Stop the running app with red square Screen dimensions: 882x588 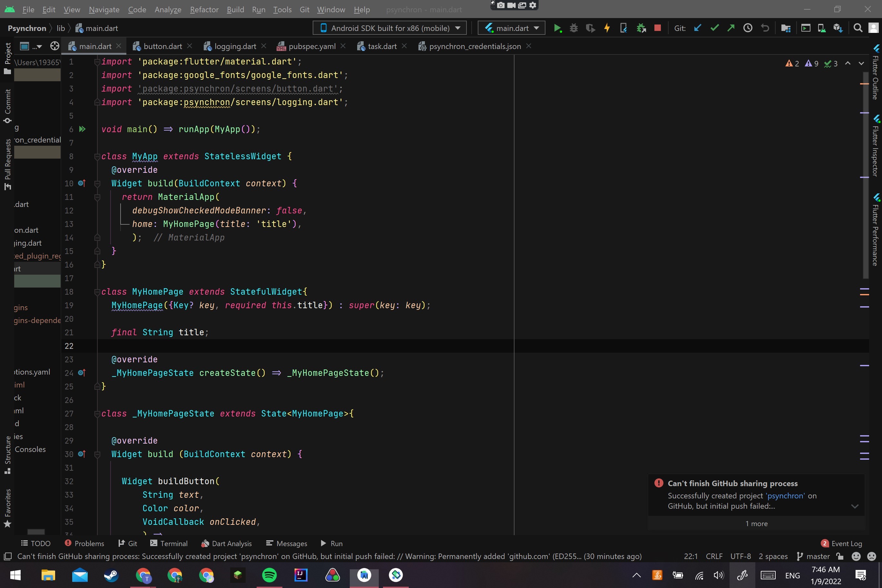pyautogui.click(x=657, y=28)
